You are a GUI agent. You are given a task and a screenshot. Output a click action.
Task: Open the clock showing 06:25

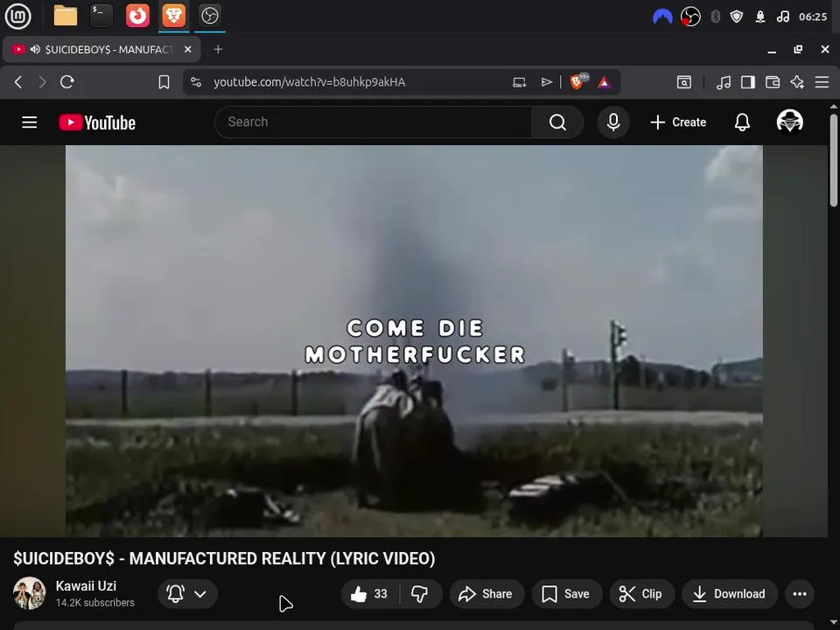(x=813, y=17)
